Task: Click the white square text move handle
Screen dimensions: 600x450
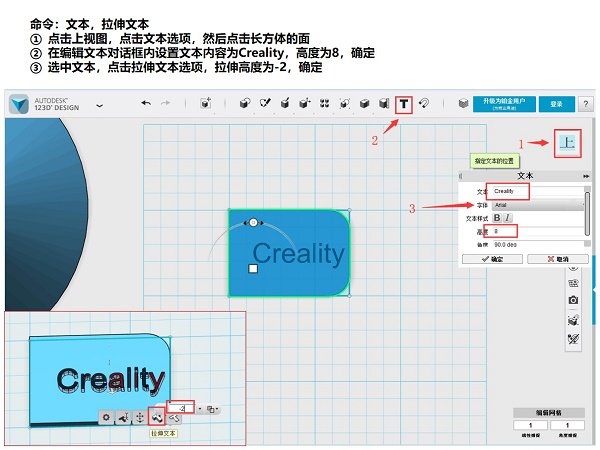Action: coord(253,269)
